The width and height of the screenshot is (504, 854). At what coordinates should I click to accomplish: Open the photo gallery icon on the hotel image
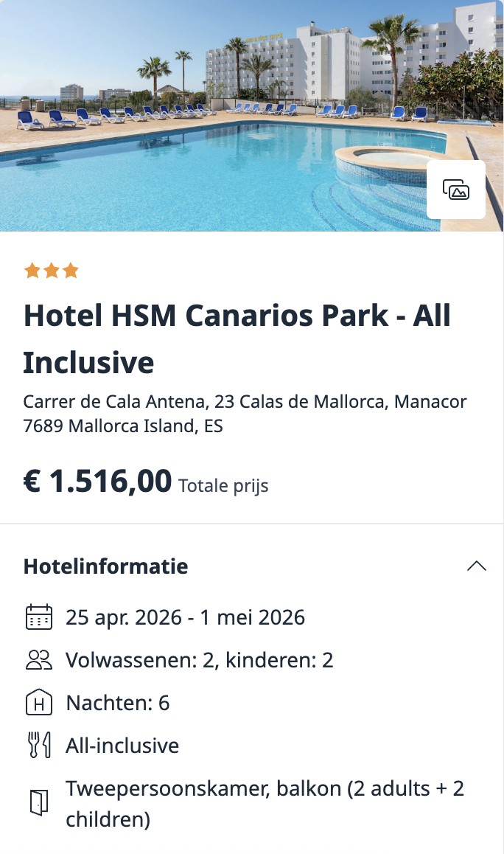coord(455,190)
